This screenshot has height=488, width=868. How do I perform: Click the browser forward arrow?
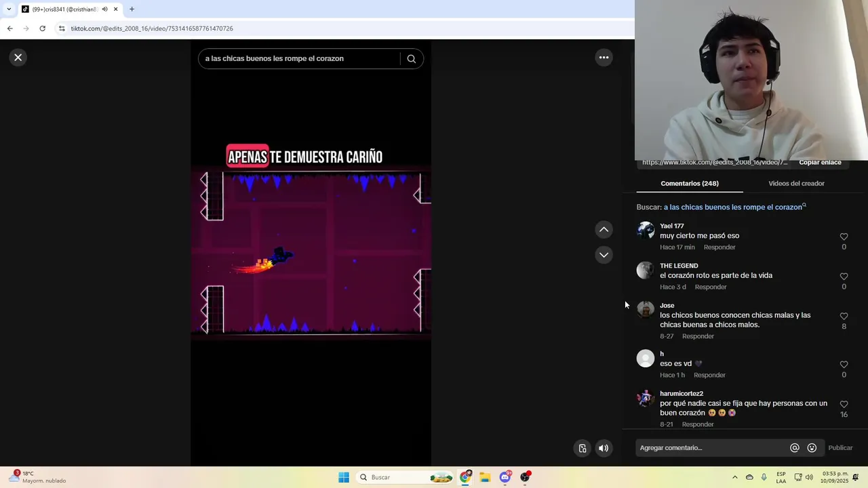26,28
